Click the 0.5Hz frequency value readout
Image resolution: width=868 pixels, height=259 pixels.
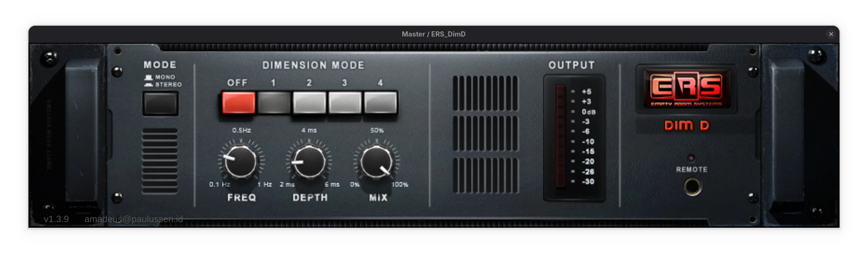point(241,130)
